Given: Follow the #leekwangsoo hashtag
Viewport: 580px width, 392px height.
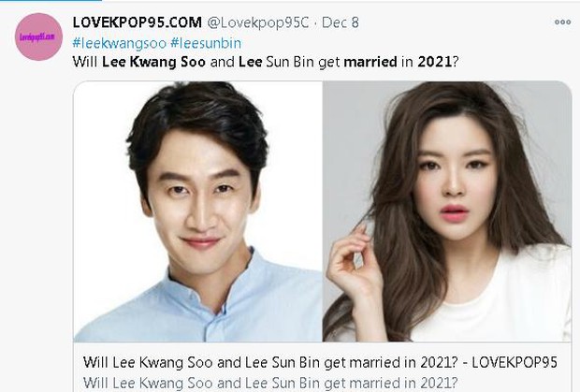Looking at the screenshot, I should click(120, 43).
